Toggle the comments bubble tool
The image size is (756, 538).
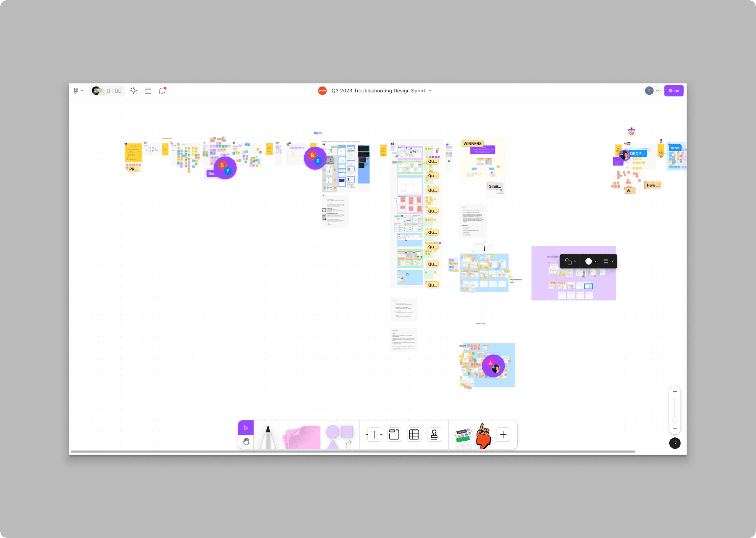click(x=162, y=91)
